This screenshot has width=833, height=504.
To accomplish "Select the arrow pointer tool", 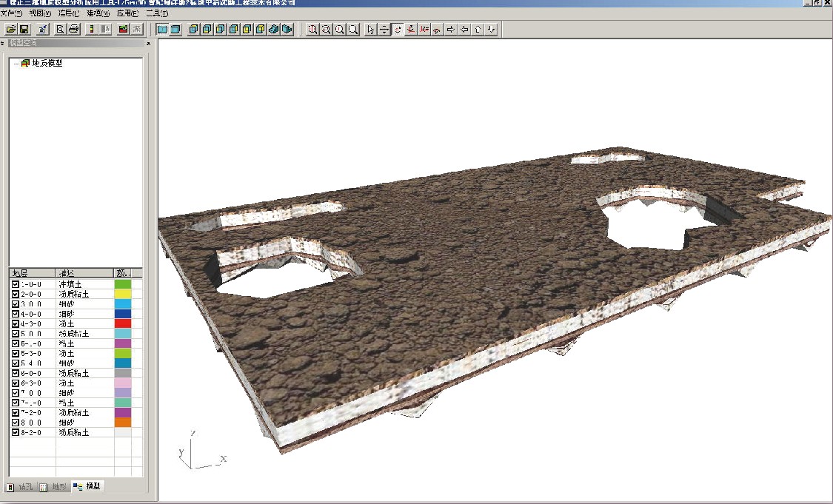I will [x=372, y=30].
